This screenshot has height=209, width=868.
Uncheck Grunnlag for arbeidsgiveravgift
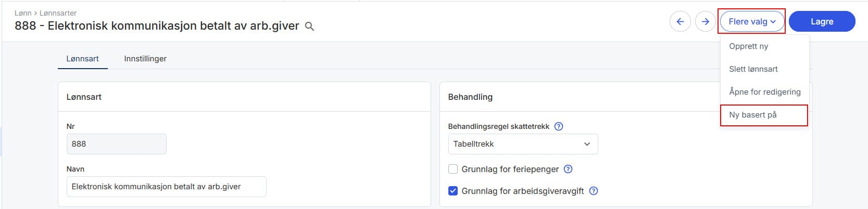coord(453,191)
